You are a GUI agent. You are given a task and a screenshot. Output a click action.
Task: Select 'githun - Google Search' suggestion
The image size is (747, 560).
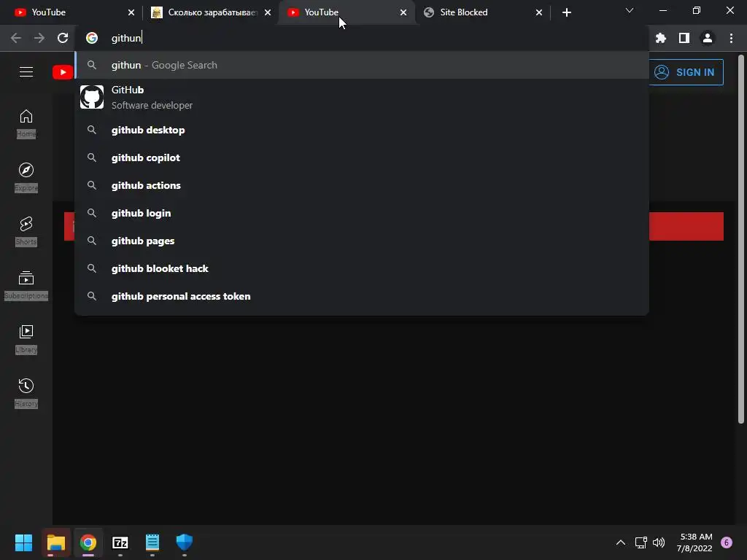tap(362, 65)
